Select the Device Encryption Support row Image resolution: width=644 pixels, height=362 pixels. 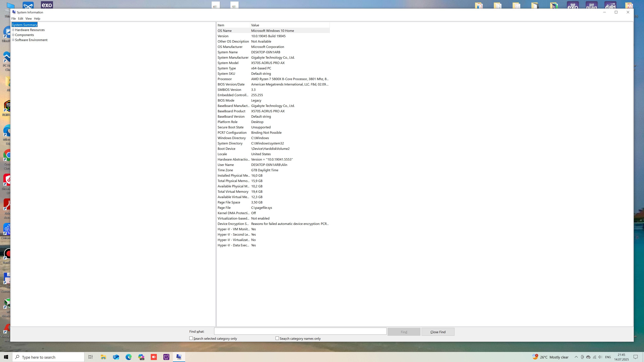coord(273,224)
